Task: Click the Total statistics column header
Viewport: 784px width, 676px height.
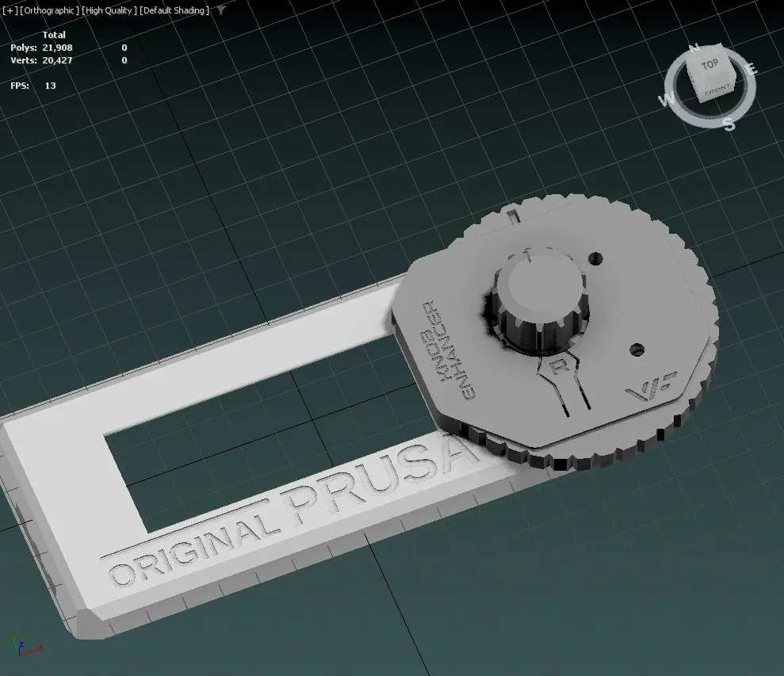Action: [53, 35]
